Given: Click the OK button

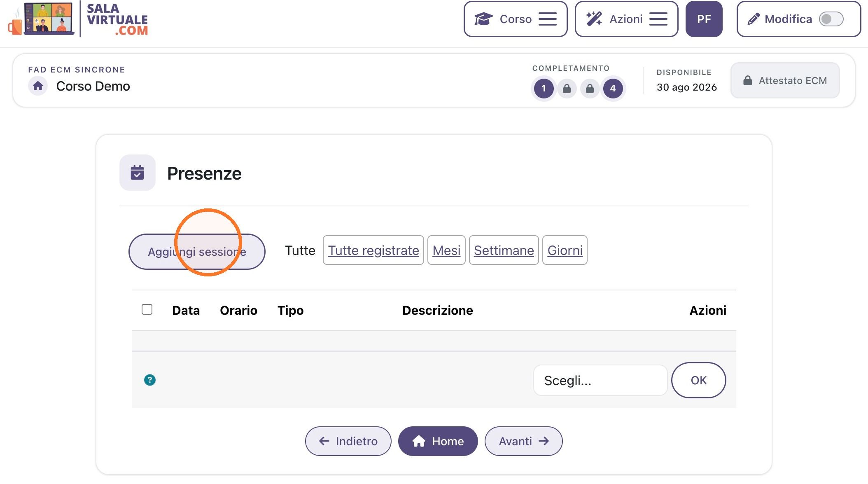Looking at the screenshot, I should (x=699, y=380).
